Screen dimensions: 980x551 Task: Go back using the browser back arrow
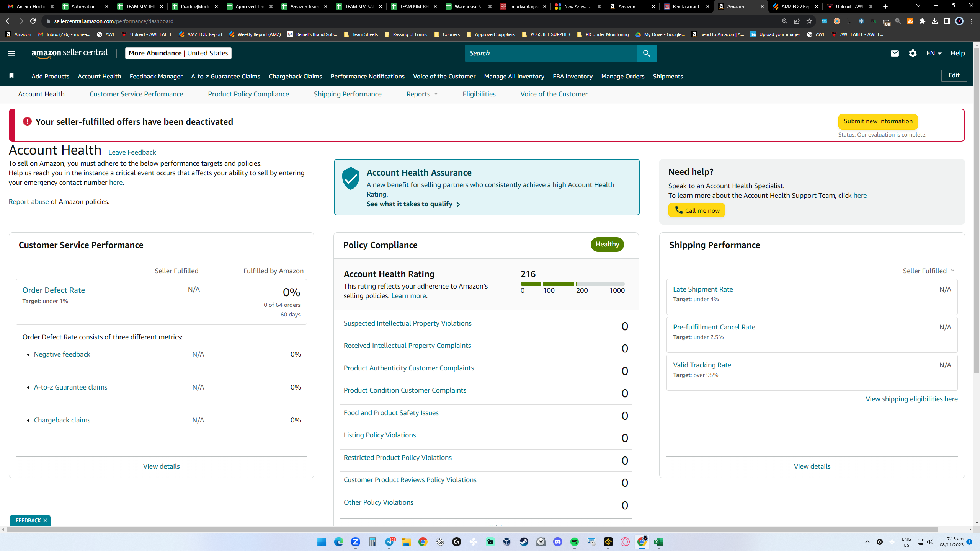8,21
